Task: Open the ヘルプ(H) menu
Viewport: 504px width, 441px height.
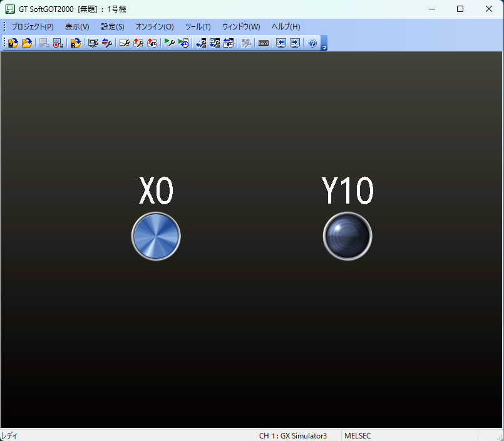Action: 285,27
